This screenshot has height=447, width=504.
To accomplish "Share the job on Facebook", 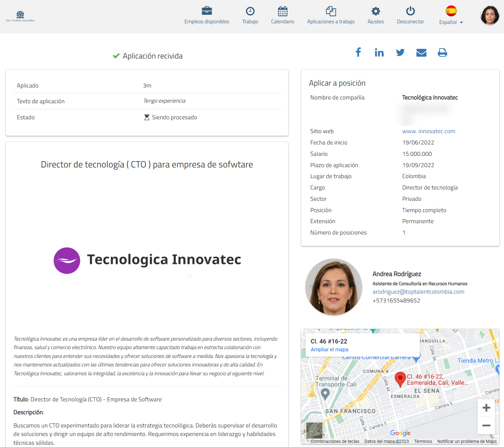I will pyautogui.click(x=358, y=52).
